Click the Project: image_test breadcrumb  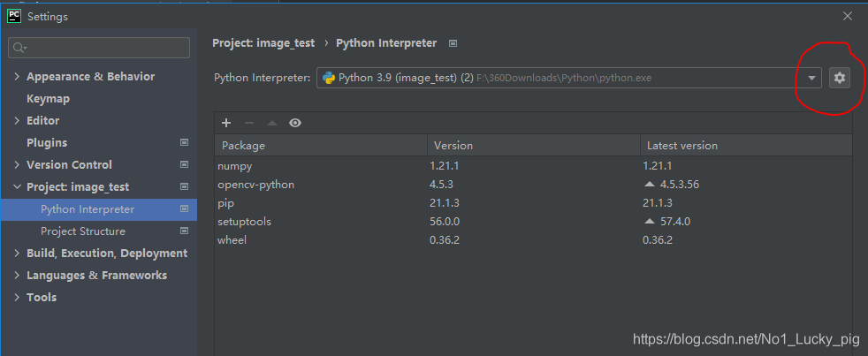click(x=263, y=43)
